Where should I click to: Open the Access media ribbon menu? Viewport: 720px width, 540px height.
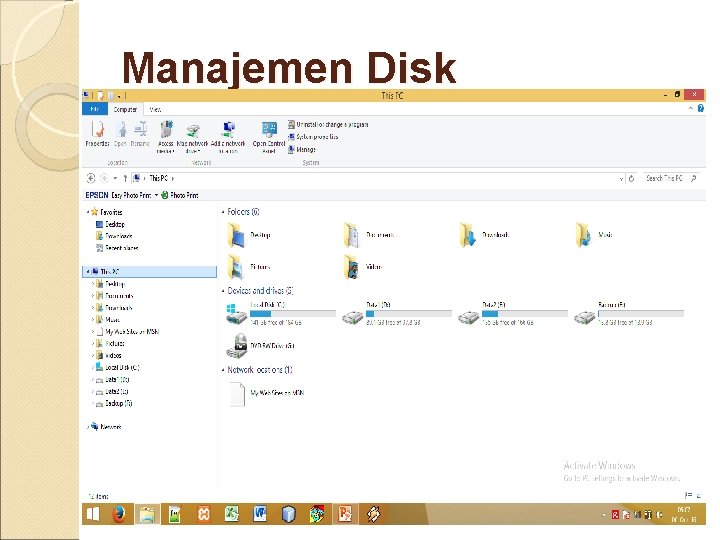pyautogui.click(x=165, y=136)
